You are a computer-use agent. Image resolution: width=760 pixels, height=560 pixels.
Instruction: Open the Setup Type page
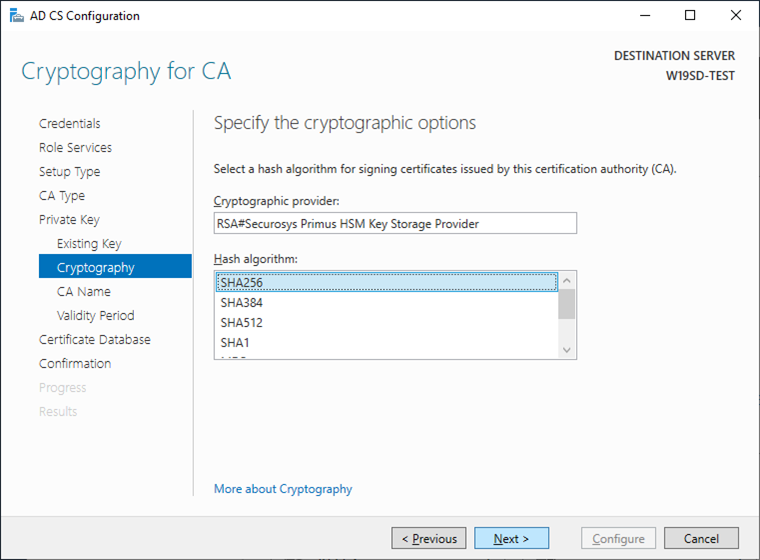click(x=70, y=172)
